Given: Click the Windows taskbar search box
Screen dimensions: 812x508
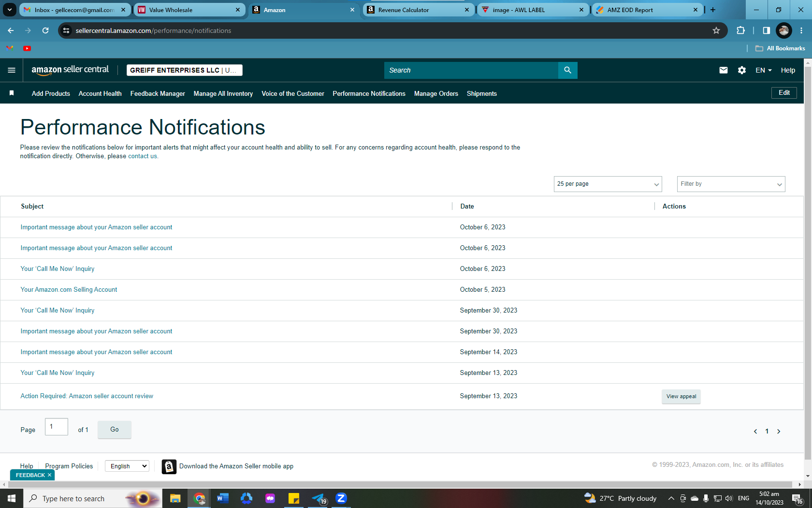Looking at the screenshot, I should (x=92, y=498).
